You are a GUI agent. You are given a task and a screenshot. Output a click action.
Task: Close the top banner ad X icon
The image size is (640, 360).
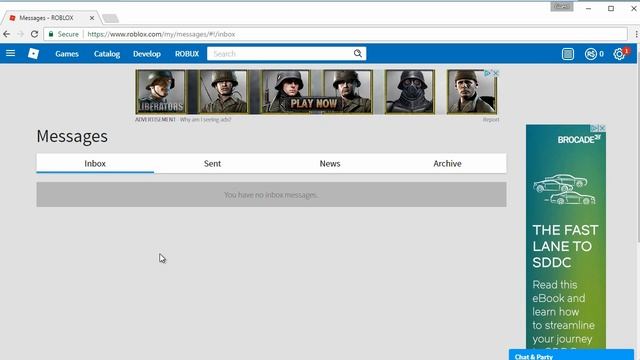496,73
